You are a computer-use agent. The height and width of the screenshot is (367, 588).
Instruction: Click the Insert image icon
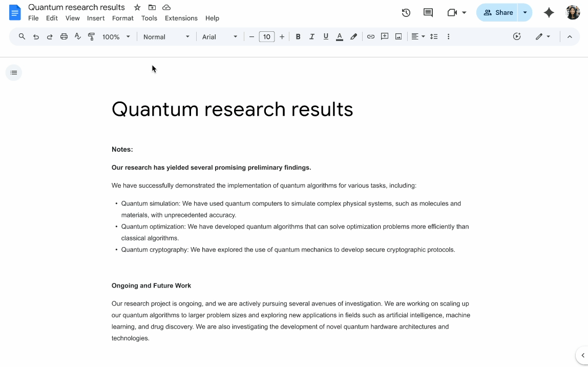(398, 36)
